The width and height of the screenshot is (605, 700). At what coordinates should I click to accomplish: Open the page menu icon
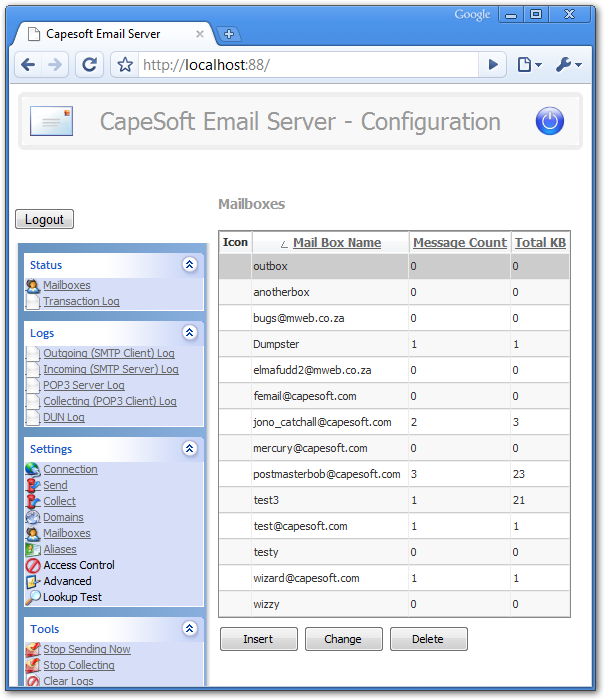pyautogui.click(x=528, y=65)
